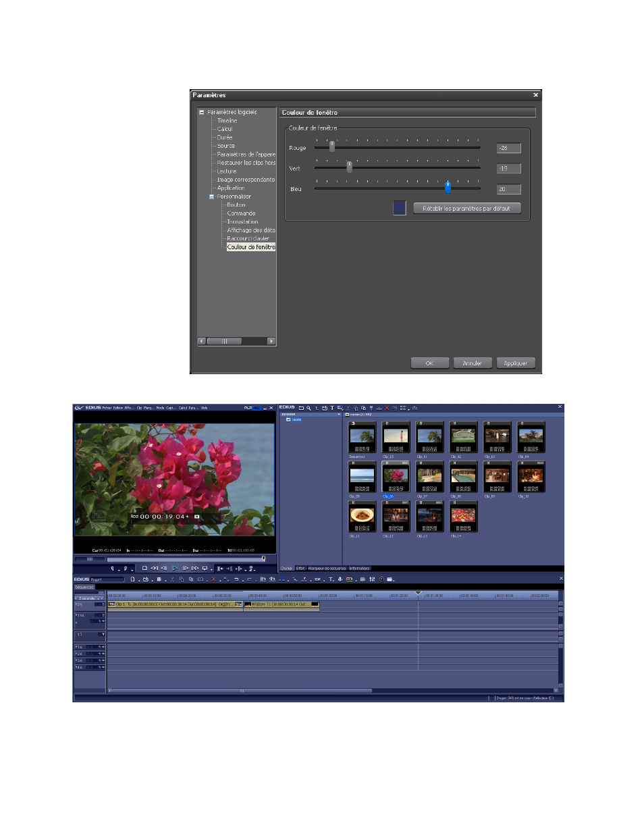The image size is (644, 834).
Task: Click the OK button in Paramètres
Action: coord(429,363)
